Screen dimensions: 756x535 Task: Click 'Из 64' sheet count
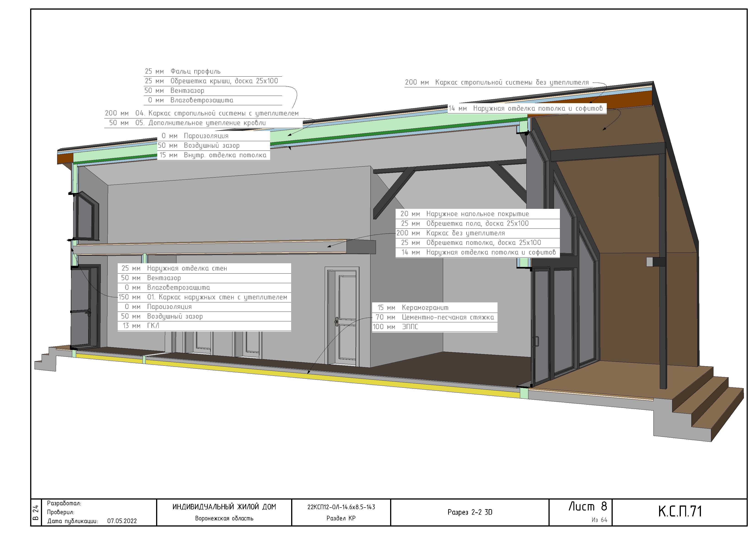pos(599,520)
